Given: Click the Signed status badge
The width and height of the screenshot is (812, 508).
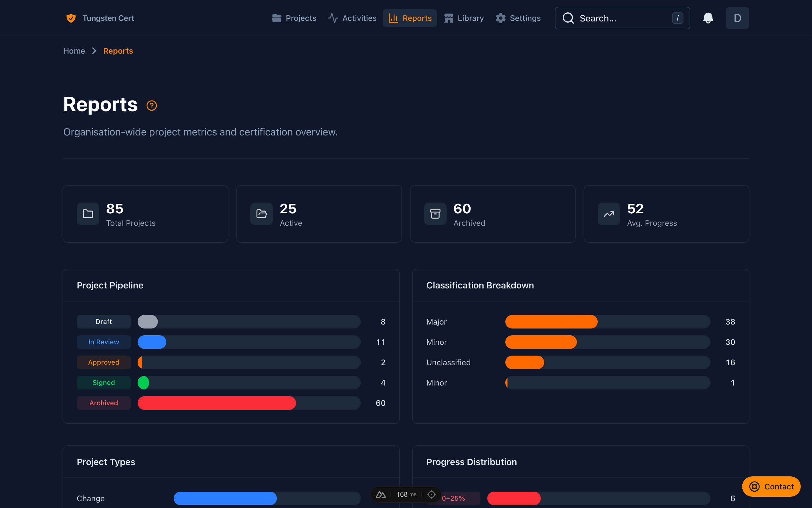Looking at the screenshot, I should coord(104,383).
